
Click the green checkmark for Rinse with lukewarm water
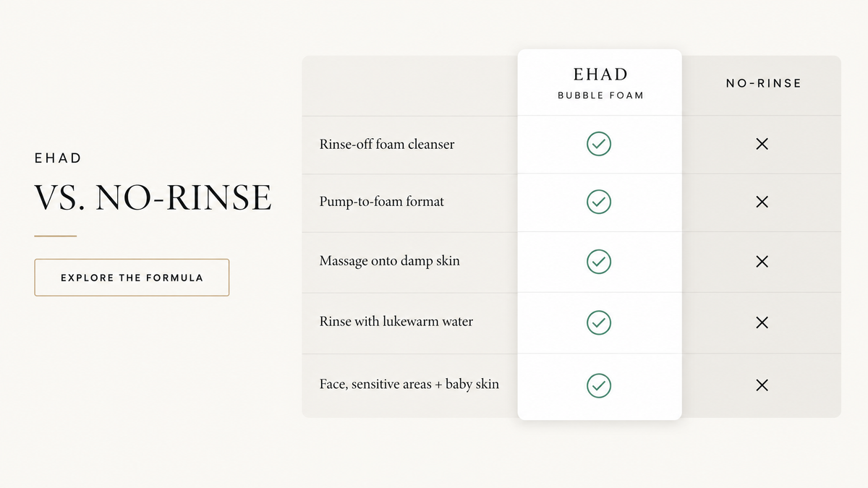[599, 322]
